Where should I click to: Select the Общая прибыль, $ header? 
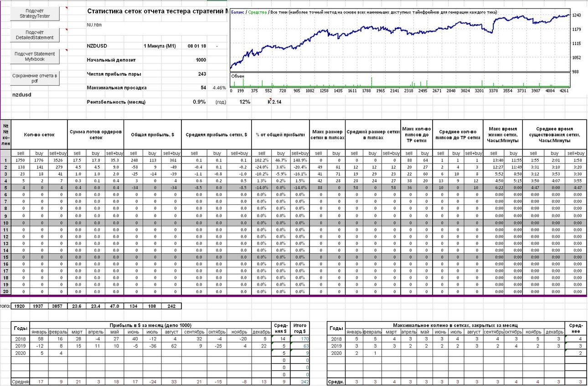coord(153,135)
